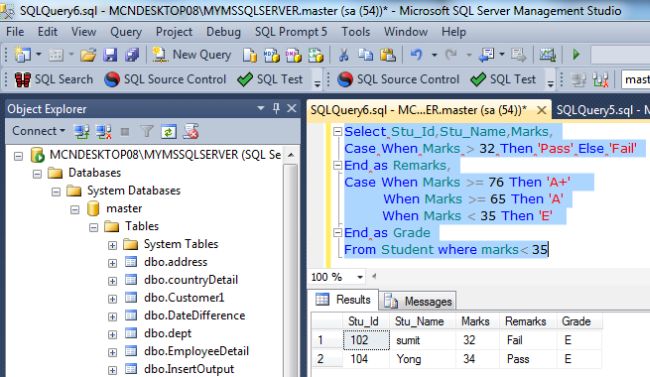Open the Window menu
650x377 pixels.
405,32
